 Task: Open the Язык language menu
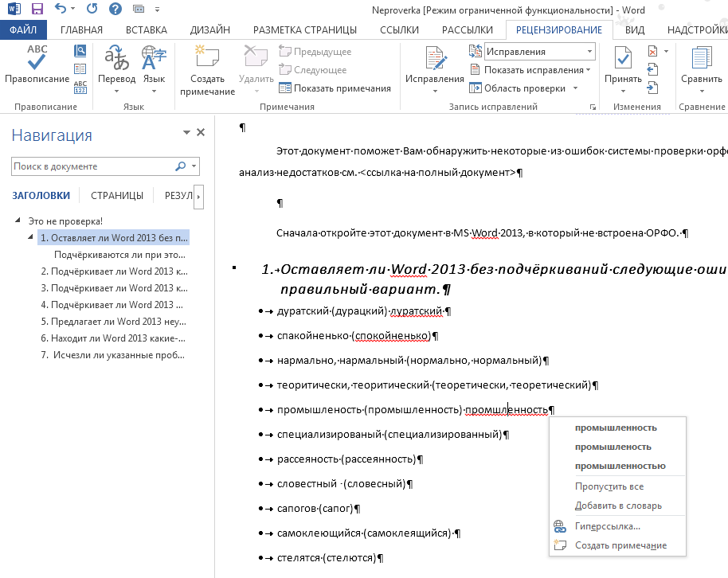click(x=154, y=68)
